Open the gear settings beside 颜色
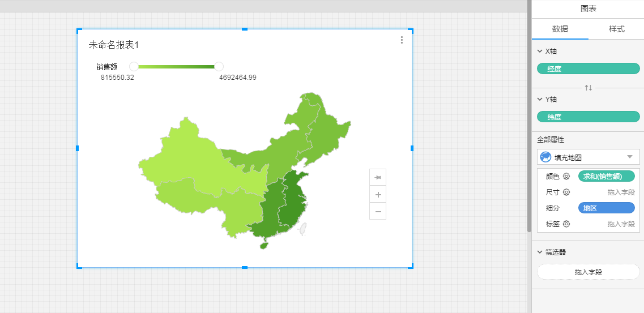The width and height of the screenshot is (644, 313). click(566, 177)
